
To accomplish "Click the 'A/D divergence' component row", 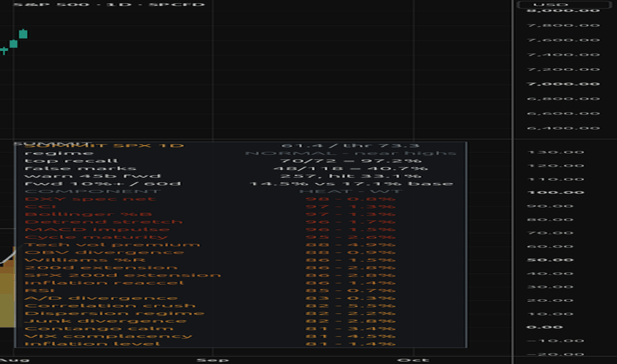I will (101, 298).
